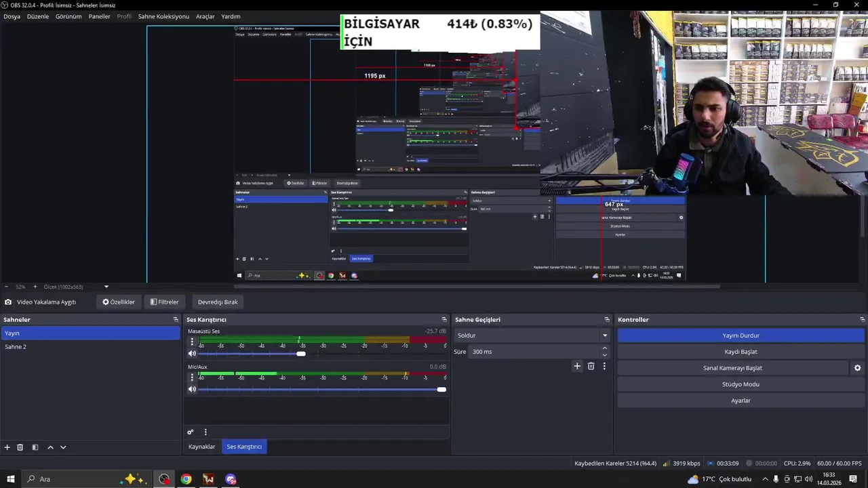Switch to the Ses Karıştırıcı tab
Image resolution: width=868 pixels, height=488 pixels.
244,447
